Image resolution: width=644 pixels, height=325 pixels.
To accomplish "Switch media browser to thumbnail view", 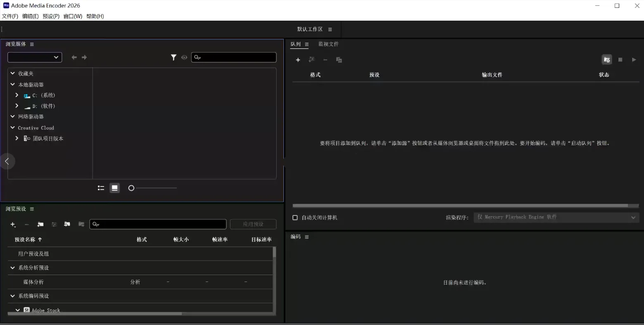I will (x=114, y=188).
